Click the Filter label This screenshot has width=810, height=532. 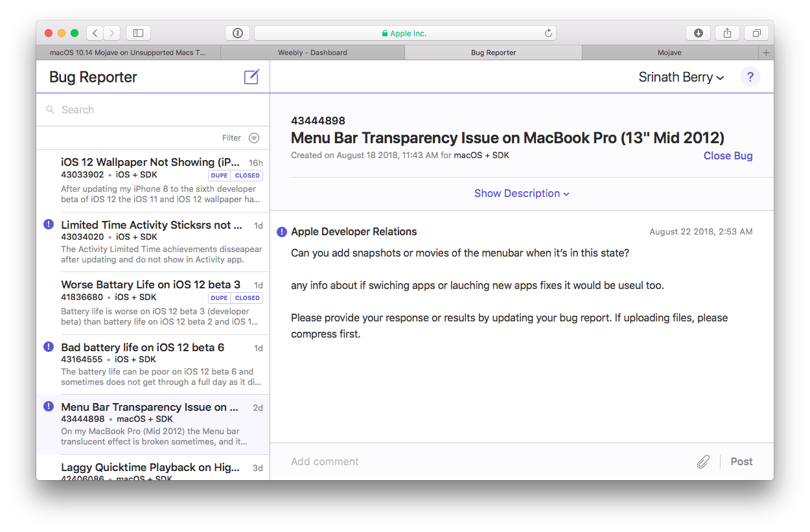(231, 138)
